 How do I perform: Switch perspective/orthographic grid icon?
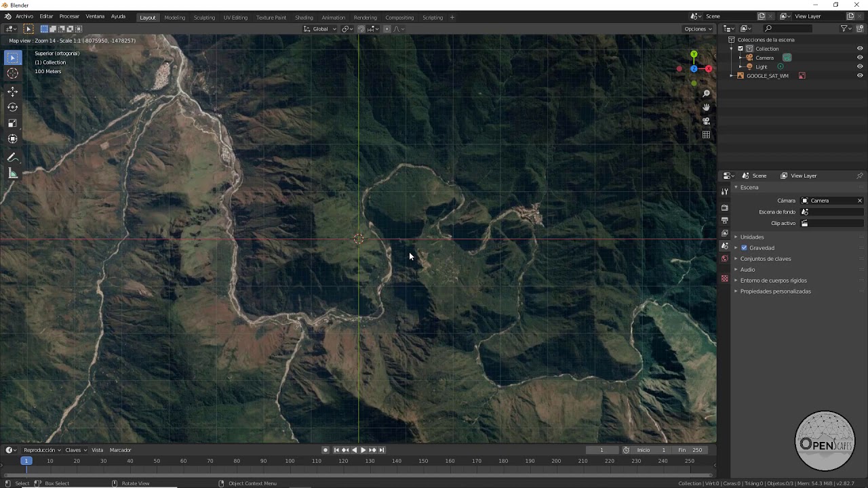click(x=706, y=134)
